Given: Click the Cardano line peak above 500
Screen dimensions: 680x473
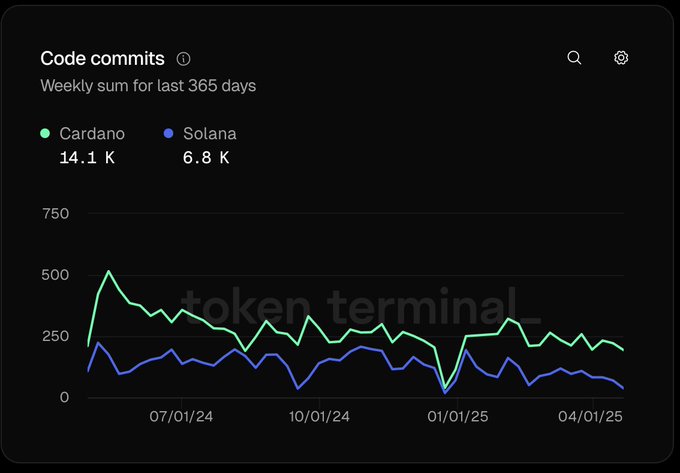Looking at the screenshot, I should pyautogui.click(x=108, y=271).
